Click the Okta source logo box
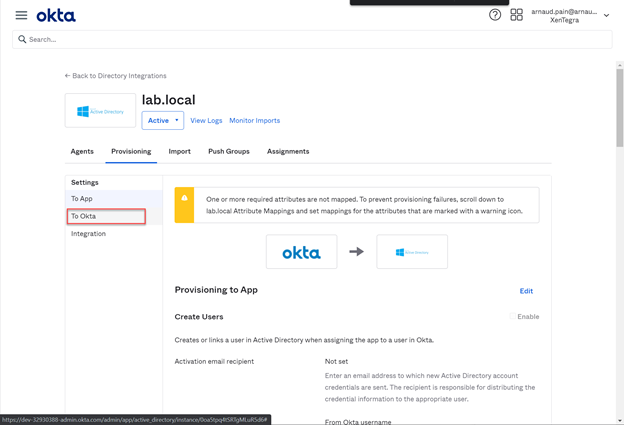 [x=301, y=252]
